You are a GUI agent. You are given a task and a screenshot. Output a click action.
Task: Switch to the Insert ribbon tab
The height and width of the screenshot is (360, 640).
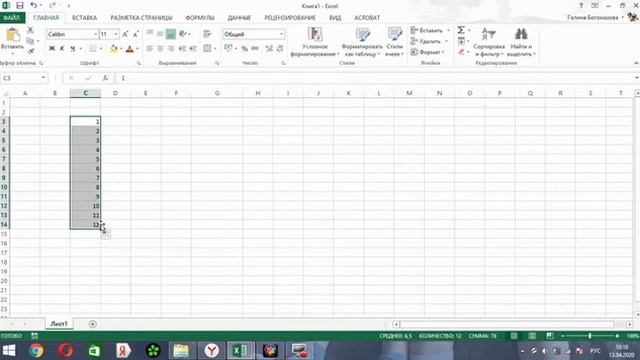(84, 18)
